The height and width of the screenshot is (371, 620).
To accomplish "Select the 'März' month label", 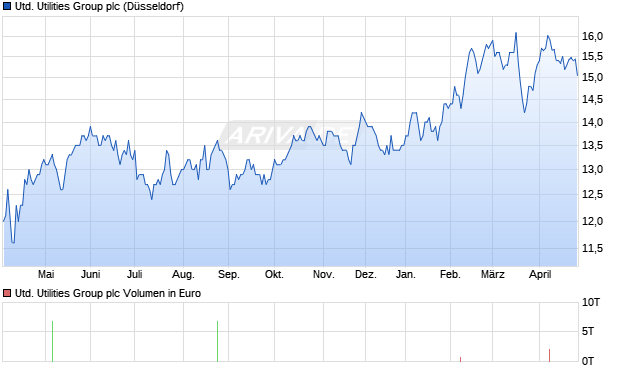I will click(x=493, y=274).
